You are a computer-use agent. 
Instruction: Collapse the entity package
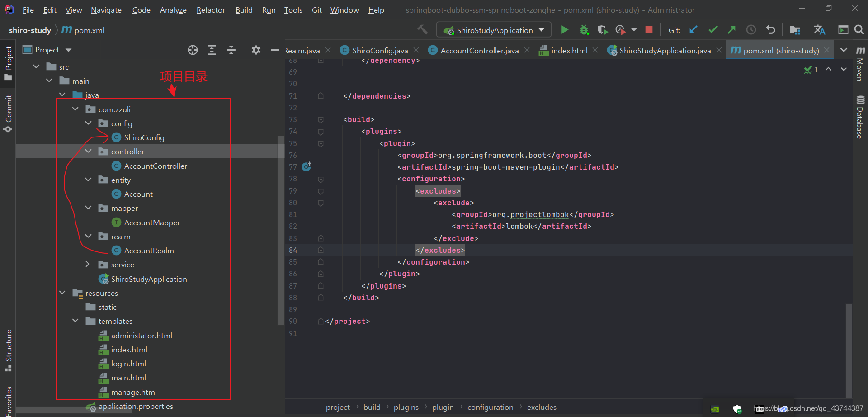(88, 180)
